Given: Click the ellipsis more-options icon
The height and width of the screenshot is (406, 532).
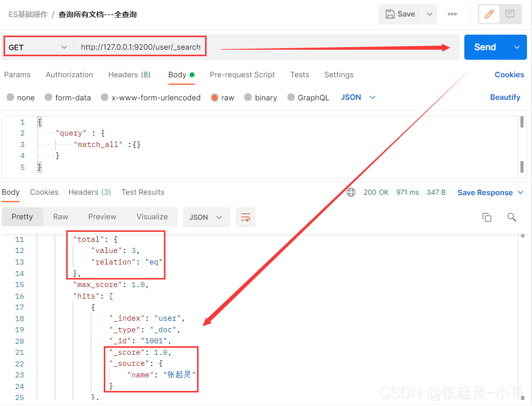Looking at the screenshot, I should coord(452,14).
